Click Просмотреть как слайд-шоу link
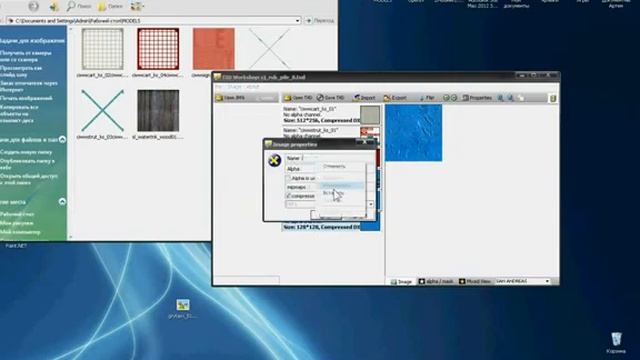 (x=20, y=71)
